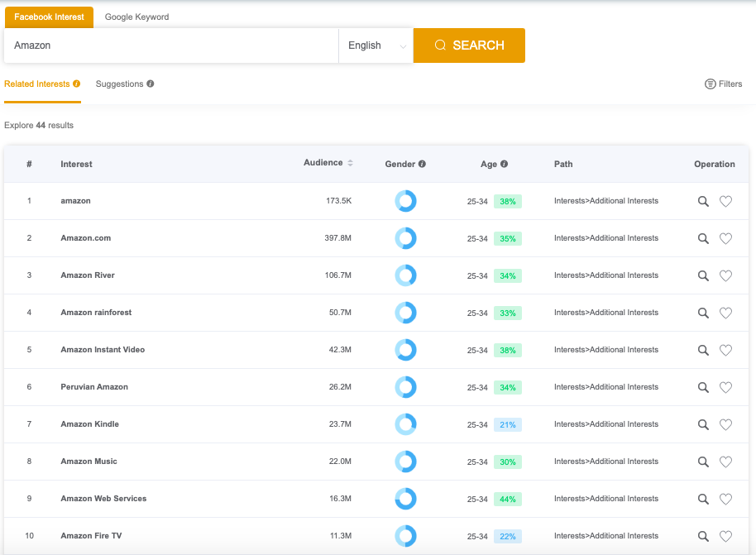Click search magnifier for Peruvian Amazon row
Image resolution: width=756 pixels, height=555 pixels.
[x=703, y=387]
